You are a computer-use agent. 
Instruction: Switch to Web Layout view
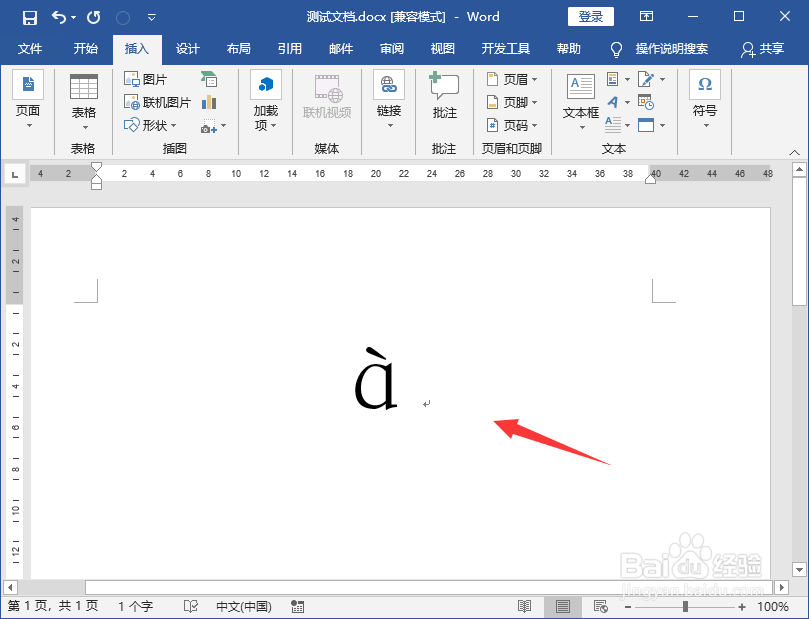coord(600,607)
